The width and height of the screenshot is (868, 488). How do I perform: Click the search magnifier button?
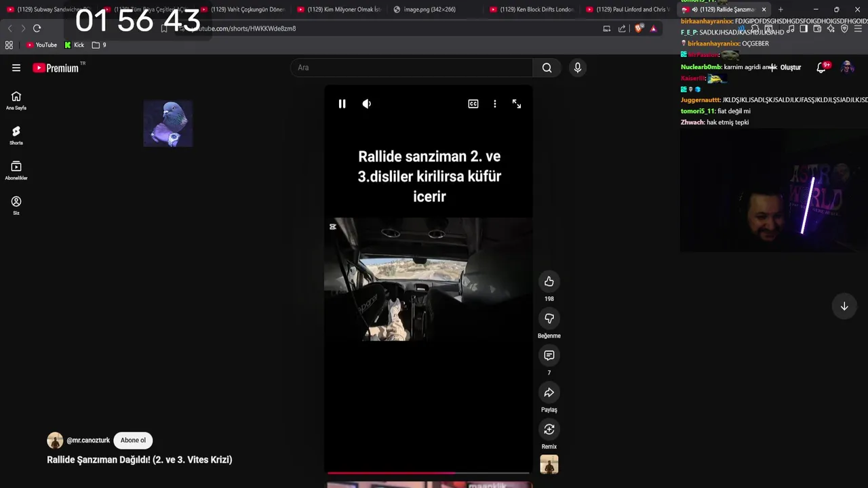tap(547, 67)
